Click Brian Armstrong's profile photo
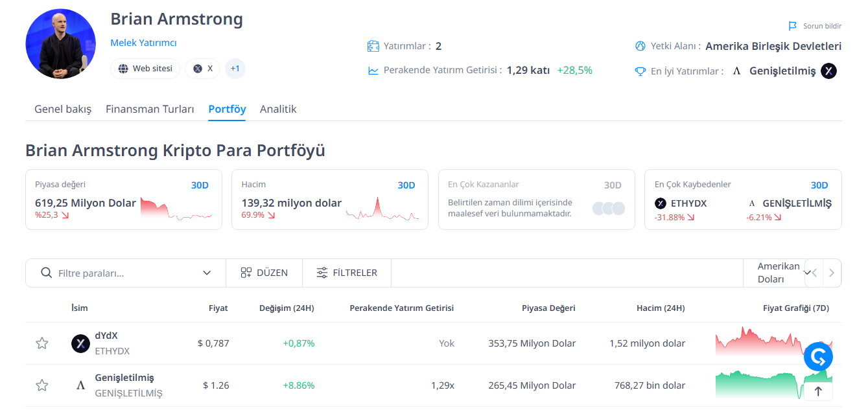The height and width of the screenshot is (412, 868). (61, 43)
